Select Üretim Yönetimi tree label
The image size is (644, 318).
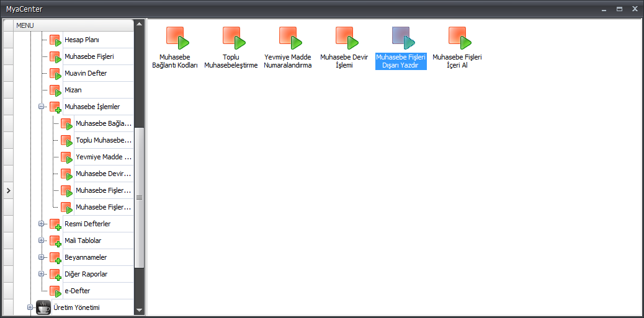click(x=77, y=307)
